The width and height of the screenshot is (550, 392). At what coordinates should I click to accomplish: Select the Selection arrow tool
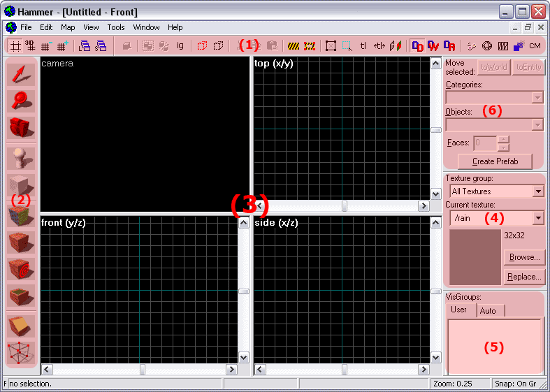click(21, 75)
